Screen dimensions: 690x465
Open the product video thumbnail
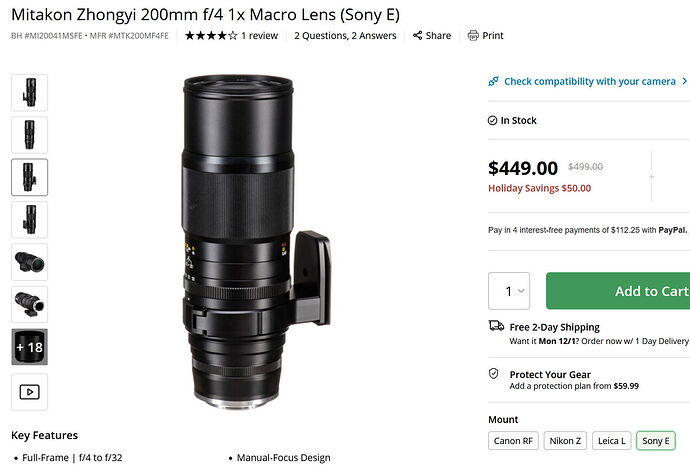pyautogui.click(x=29, y=392)
